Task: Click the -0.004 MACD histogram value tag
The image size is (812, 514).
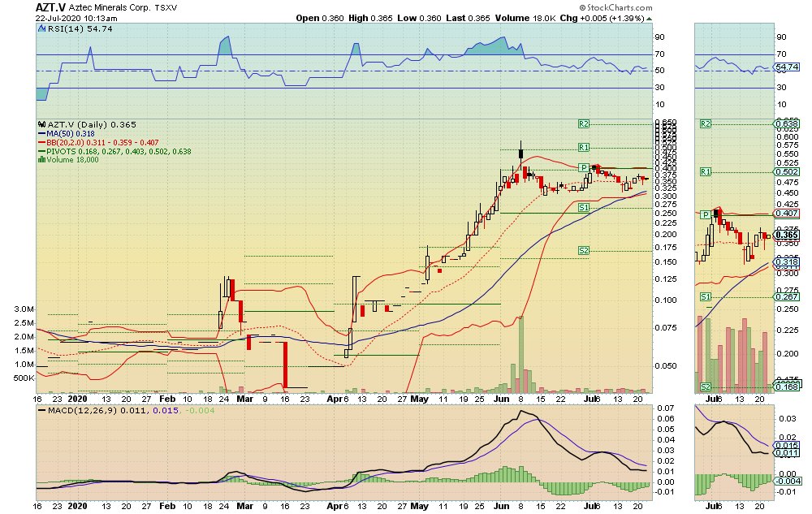Action: point(788,482)
